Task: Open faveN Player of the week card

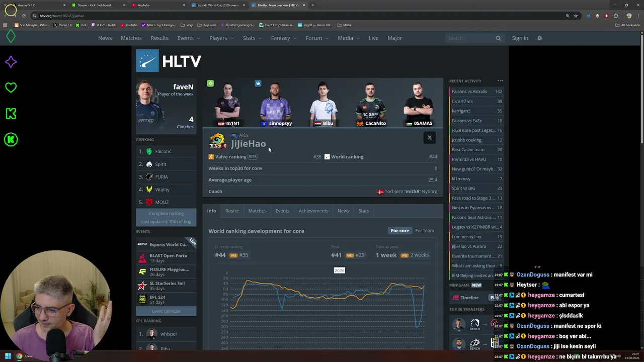Action: click(166, 106)
